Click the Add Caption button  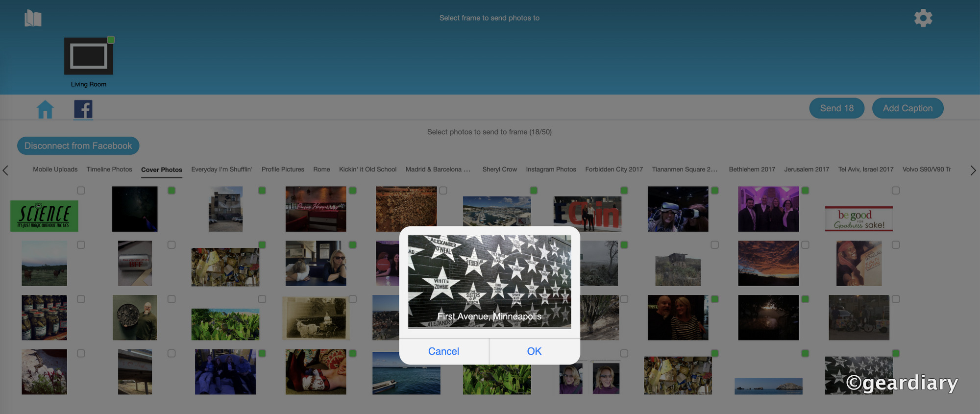pyautogui.click(x=907, y=108)
